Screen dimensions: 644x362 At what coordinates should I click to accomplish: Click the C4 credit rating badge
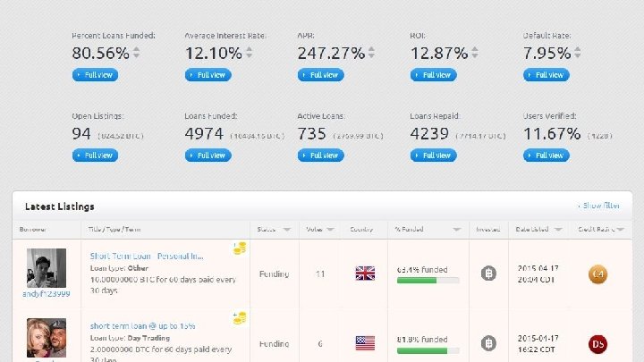click(597, 274)
